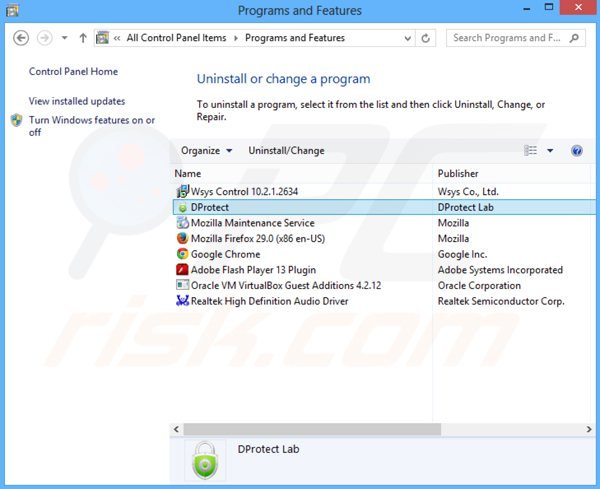Click the horizontal scrollbar right arrow
Image resolution: width=600 pixels, height=489 pixels.
(589, 429)
